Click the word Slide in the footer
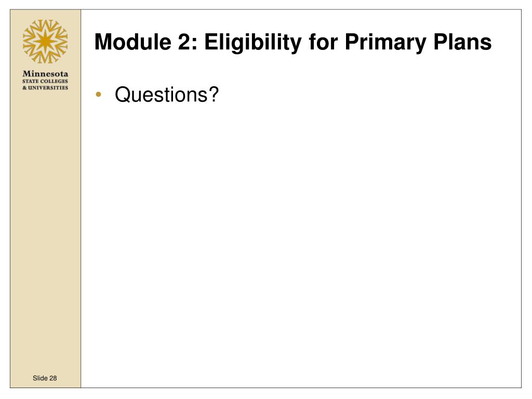The image size is (532, 399). coord(40,378)
